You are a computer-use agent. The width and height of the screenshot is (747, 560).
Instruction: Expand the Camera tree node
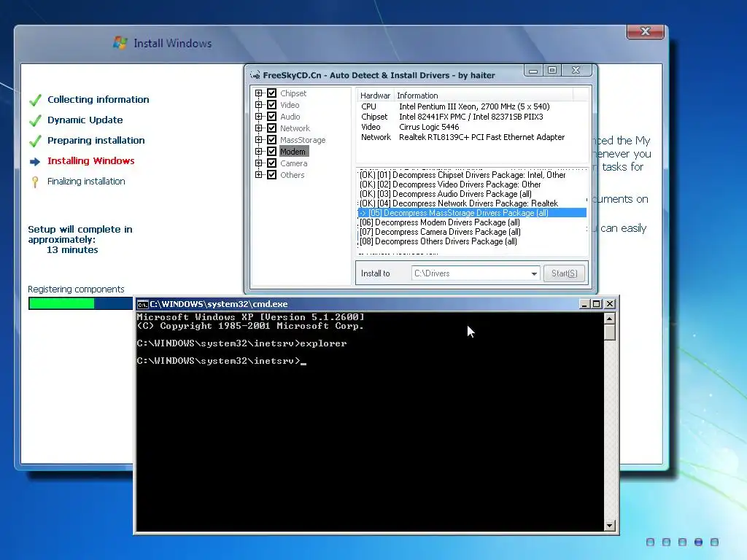pos(259,163)
